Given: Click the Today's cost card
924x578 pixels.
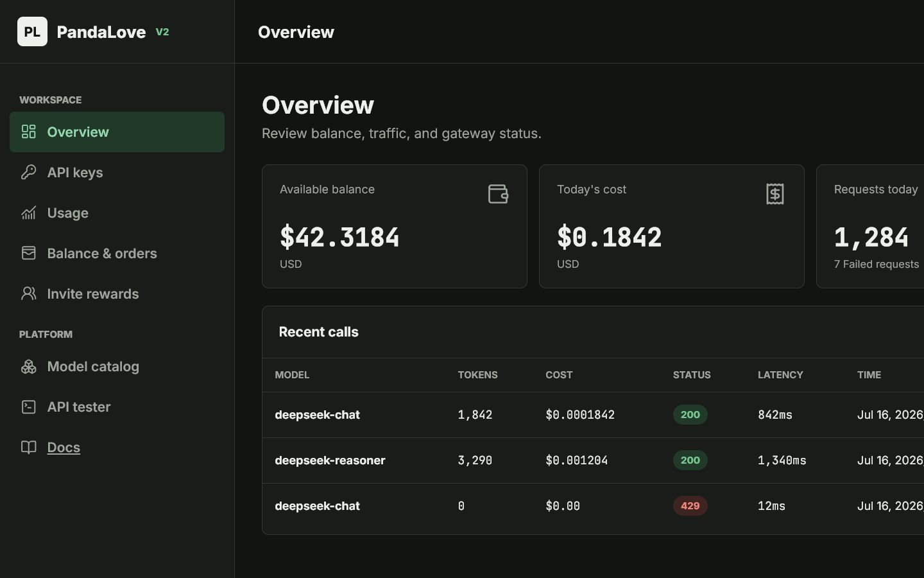Looking at the screenshot, I should (672, 226).
